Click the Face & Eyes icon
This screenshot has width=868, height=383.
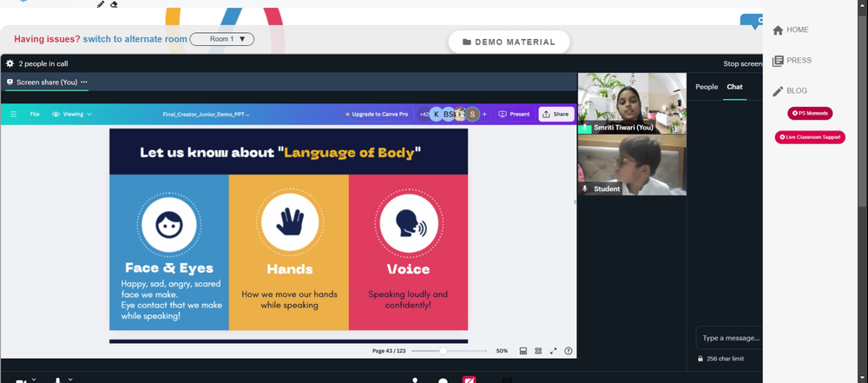169,224
